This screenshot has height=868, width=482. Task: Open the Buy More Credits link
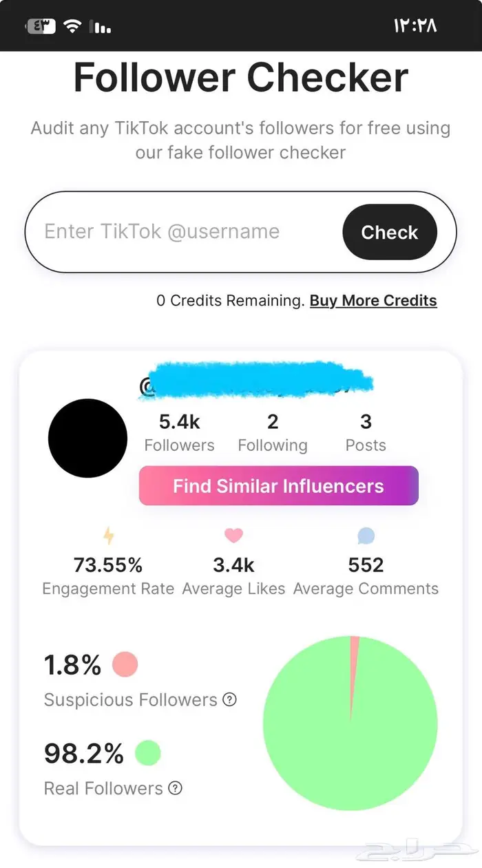tap(373, 301)
